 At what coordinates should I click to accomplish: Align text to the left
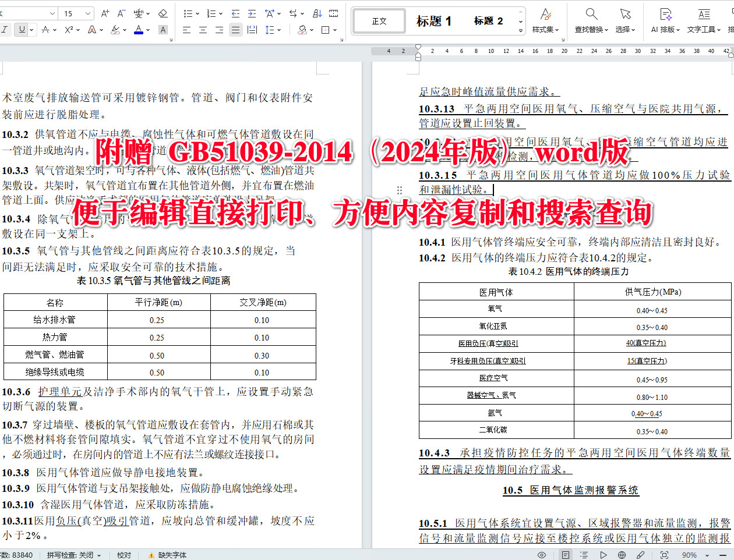(186, 30)
